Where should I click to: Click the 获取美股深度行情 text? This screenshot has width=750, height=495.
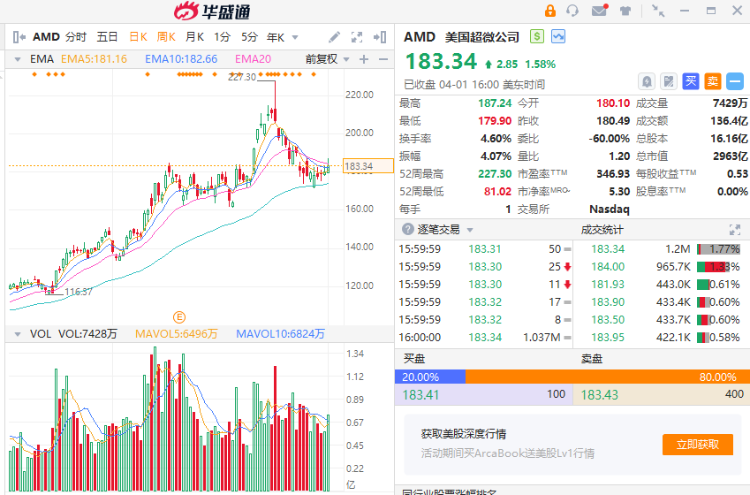click(x=463, y=434)
